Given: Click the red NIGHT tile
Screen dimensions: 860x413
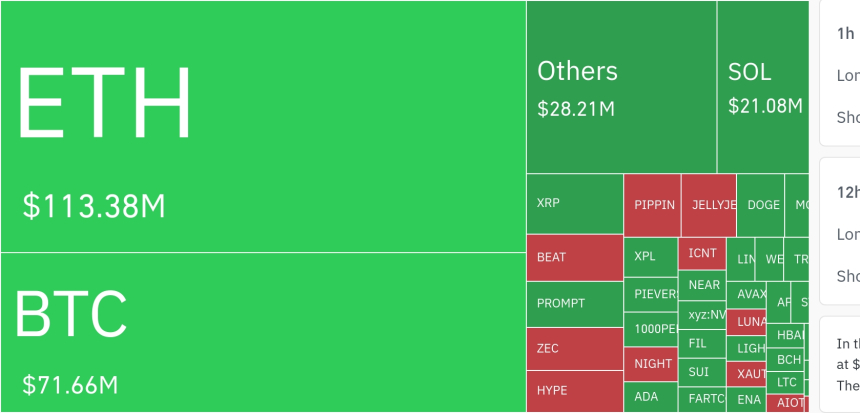Looking at the screenshot, I should (651, 364).
